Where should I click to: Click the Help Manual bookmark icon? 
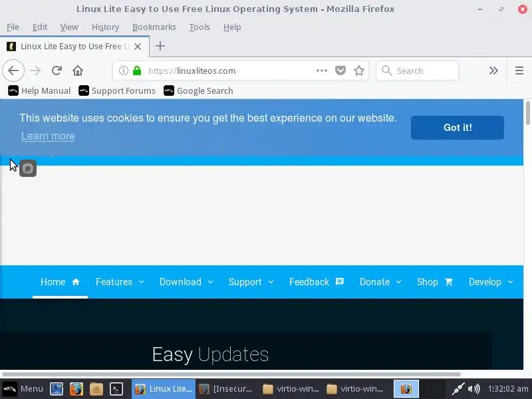(13, 90)
